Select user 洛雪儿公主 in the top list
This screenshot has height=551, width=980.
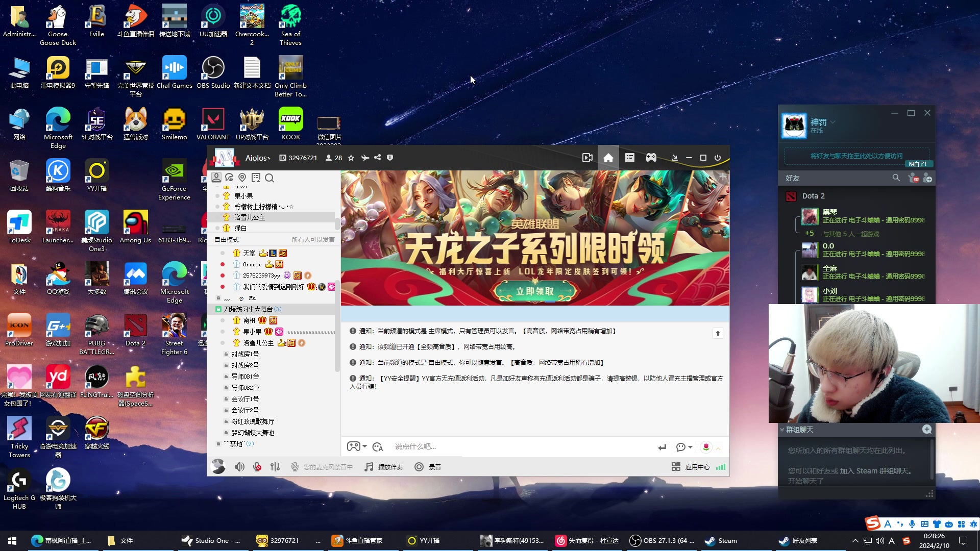coord(250,217)
